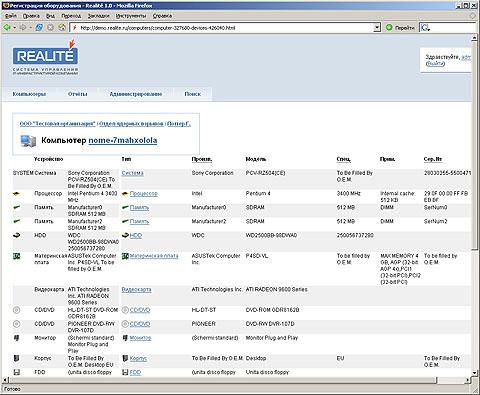Open the Инструменты menu
This screenshot has height=395, width=480.
(131, 16)
